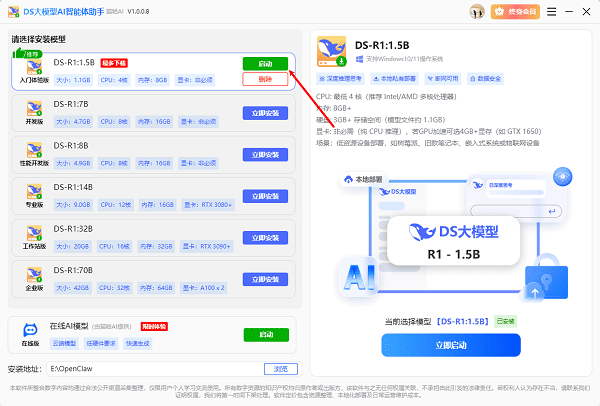Click the orange 终身会员 membership badge
Viewport: 600px width, 406px height.
click(x=515, y=12)
